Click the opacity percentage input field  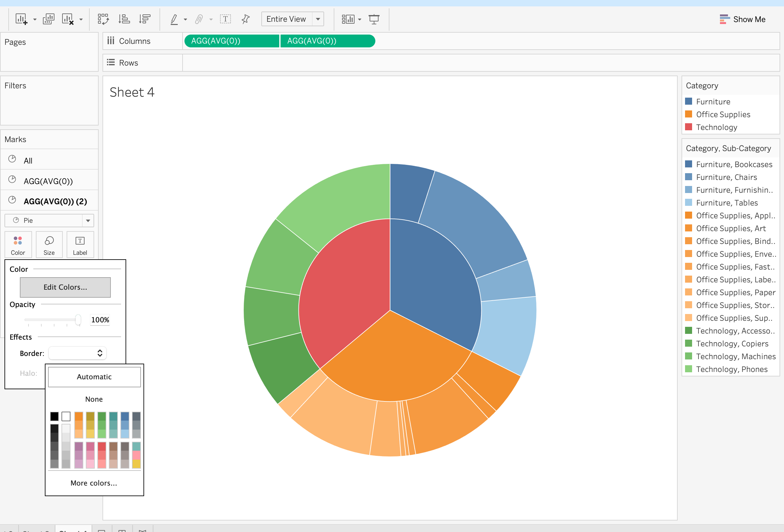(100, 319)
